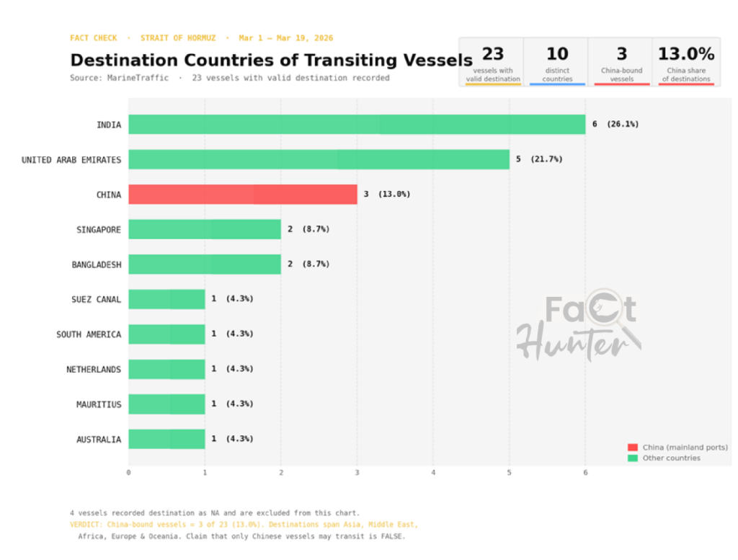Select the Netherlands bar

[x=166, y=369]
